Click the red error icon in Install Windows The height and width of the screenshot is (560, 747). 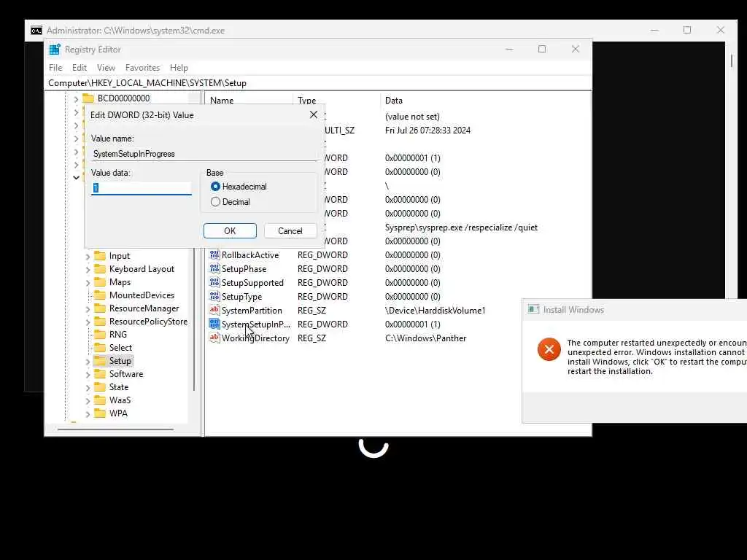(x=549, y=349)
